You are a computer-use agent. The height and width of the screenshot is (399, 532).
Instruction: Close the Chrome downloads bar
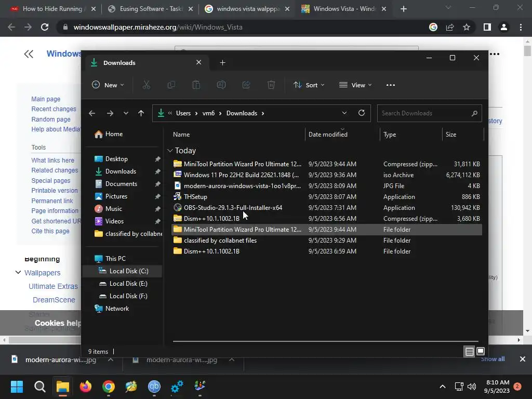523,359
